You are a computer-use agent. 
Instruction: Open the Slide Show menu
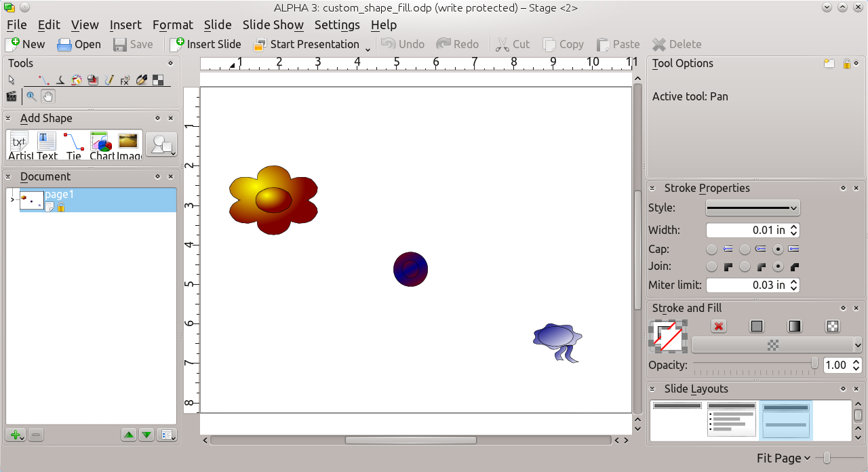click(x=273, y=25)
